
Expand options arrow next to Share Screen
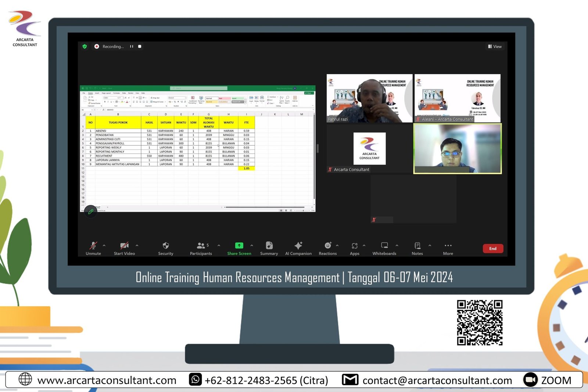coord(252,245)
